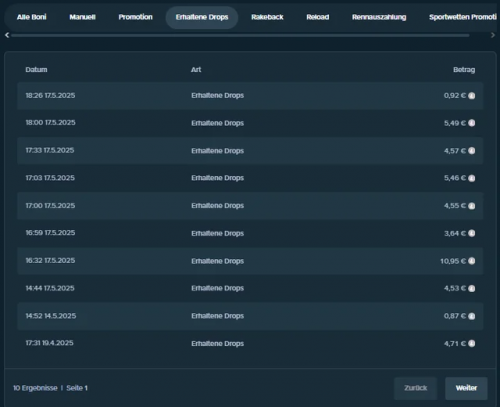Click the Seite 1 page indicator
Viewport: 500px width, 407px height.
[x=77, y=388]
